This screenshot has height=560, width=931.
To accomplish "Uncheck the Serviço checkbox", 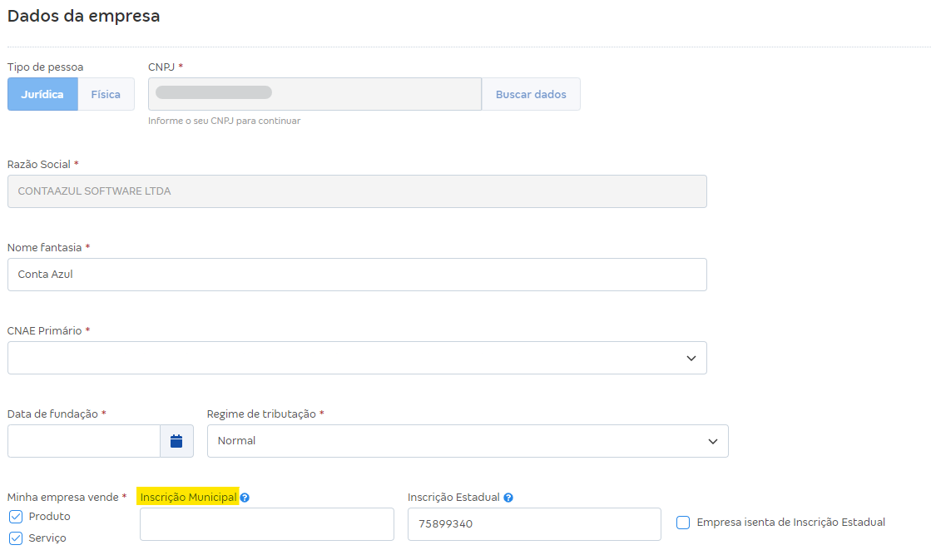I will coord(16,538).
